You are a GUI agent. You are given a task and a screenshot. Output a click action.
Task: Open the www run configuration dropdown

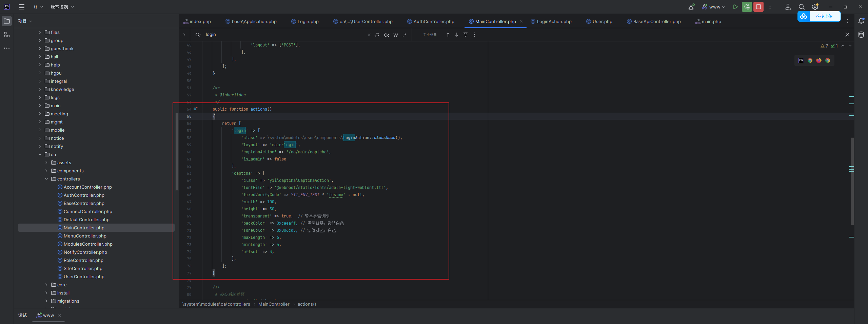click(713, 7)
